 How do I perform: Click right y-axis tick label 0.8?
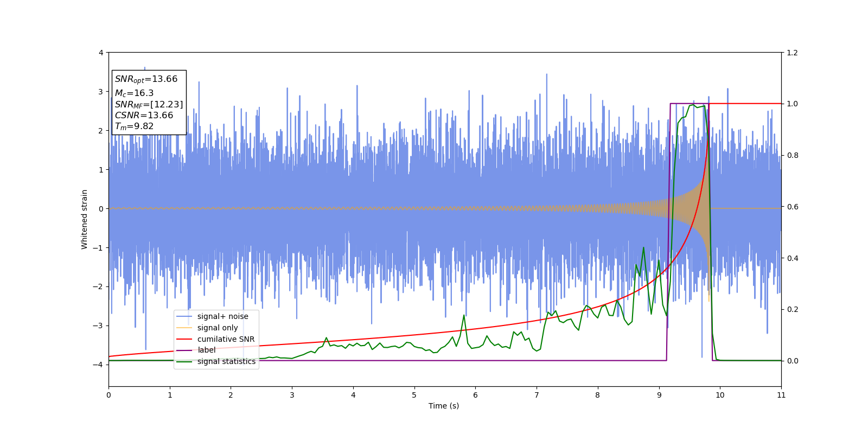tap(792, 155)
